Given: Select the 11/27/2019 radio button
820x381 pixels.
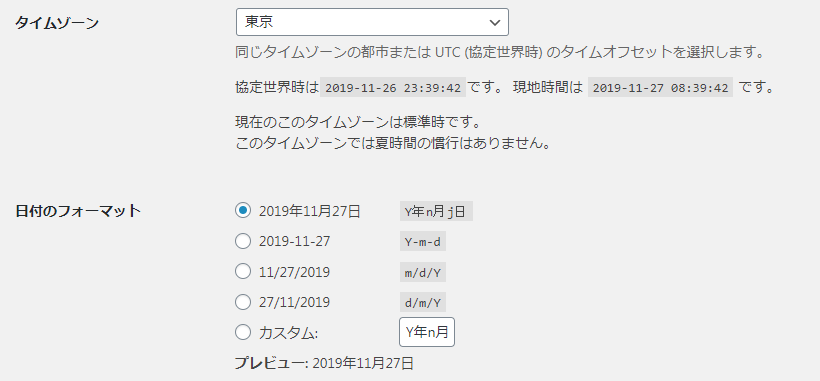Looking at the screenshot, I should click(x=243, y=271).
